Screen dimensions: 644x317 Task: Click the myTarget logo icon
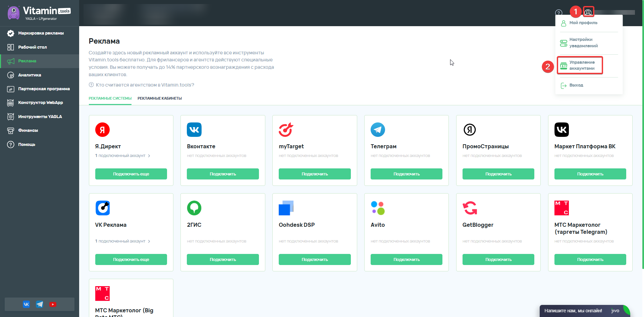pyautogui.click(x=286, y=130)
